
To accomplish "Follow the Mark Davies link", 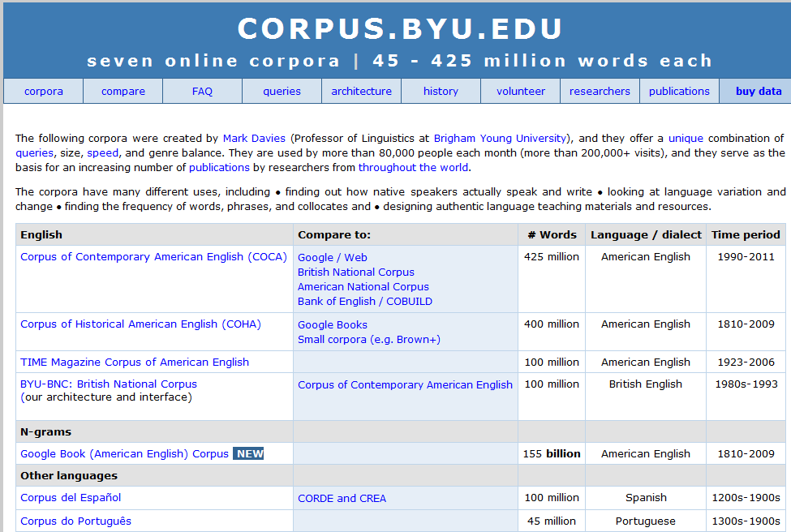I will 254,138.
